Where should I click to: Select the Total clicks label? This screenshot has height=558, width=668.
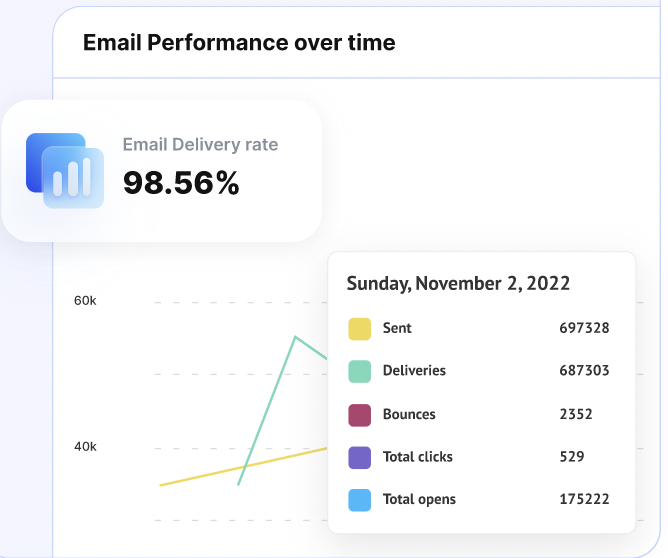click(x=417, y=457)
